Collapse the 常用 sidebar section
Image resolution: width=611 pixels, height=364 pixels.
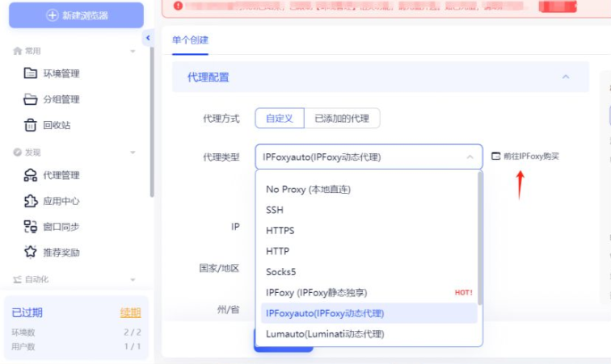133,51
